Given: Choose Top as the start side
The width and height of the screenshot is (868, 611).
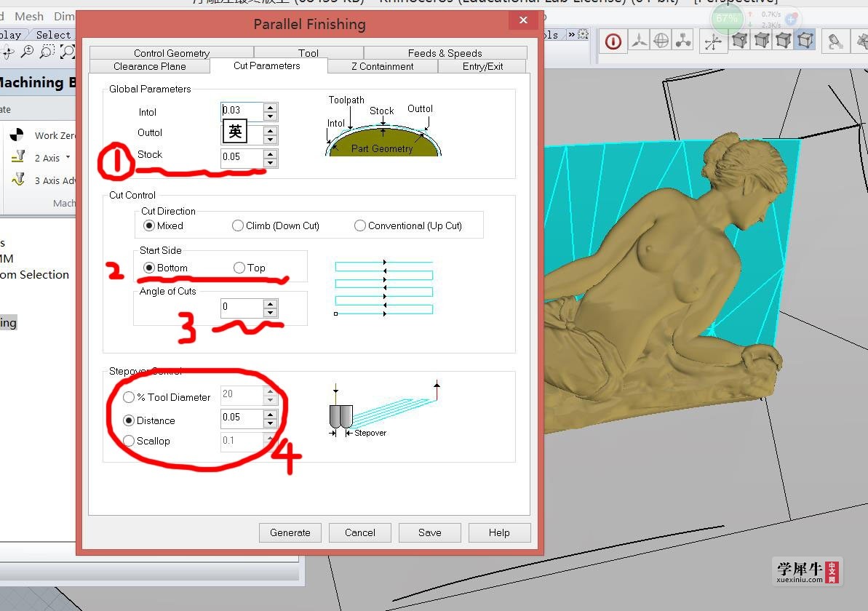Looking at the screenshot, I should 249,268.
